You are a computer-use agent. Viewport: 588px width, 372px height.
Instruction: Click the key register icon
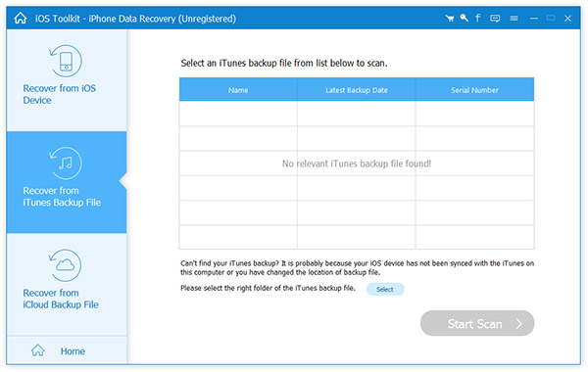[x=464, y=18]
